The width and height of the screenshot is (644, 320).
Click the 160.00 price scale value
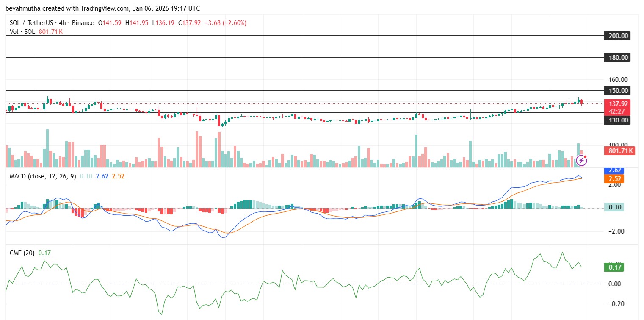click(x=618, y=79)
